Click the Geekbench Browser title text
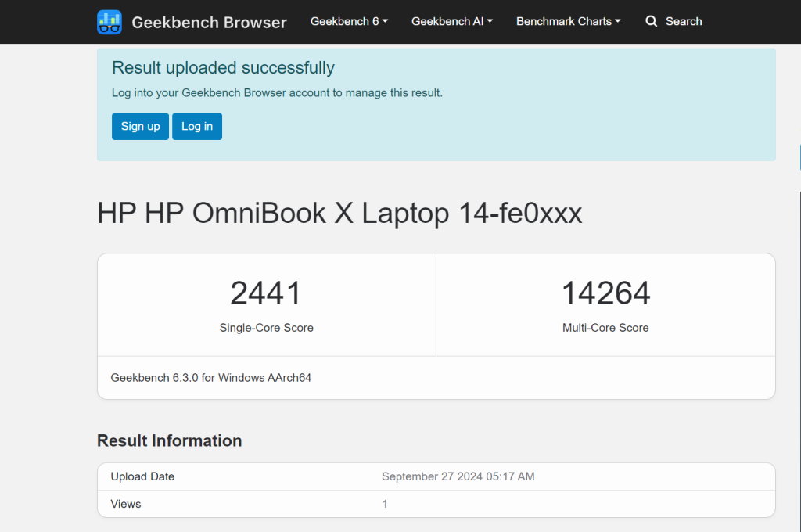This screenshot has width=801, height=532. click(x=209, y=22)
